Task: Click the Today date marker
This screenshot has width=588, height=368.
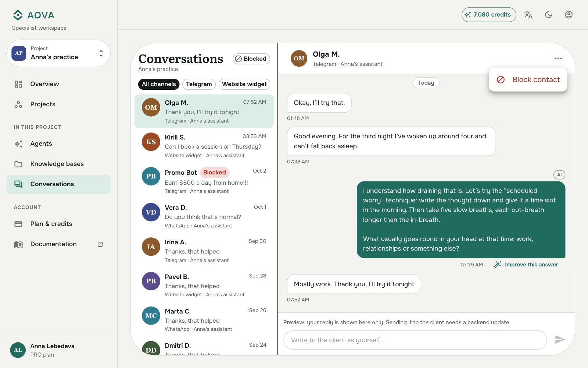Action: 426,83
